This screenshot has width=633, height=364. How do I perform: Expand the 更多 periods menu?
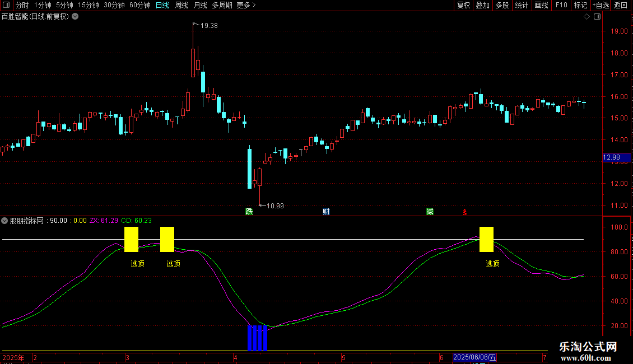(x=246, y=5)
